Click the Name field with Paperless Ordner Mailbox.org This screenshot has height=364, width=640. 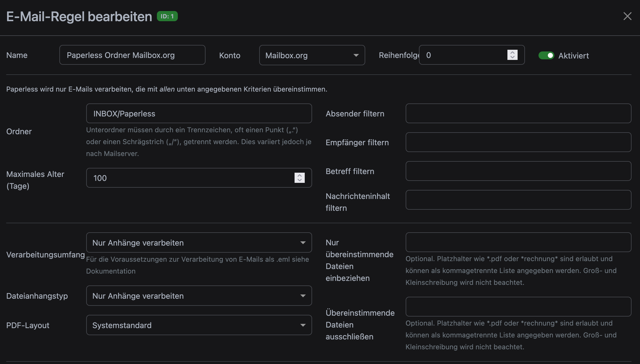click(x=132, y=55)
